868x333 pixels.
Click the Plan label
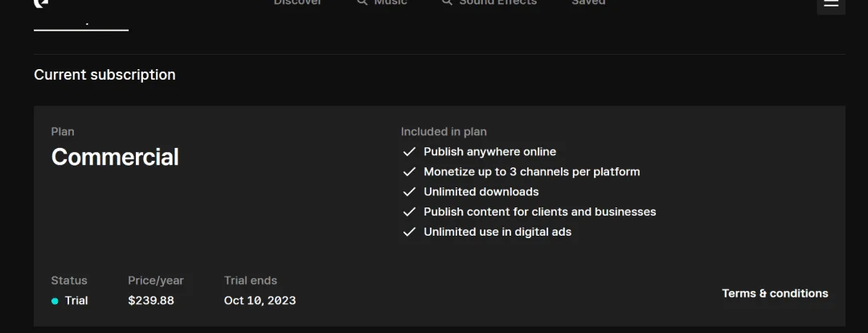pyautogui.click(x=63, y=132)
